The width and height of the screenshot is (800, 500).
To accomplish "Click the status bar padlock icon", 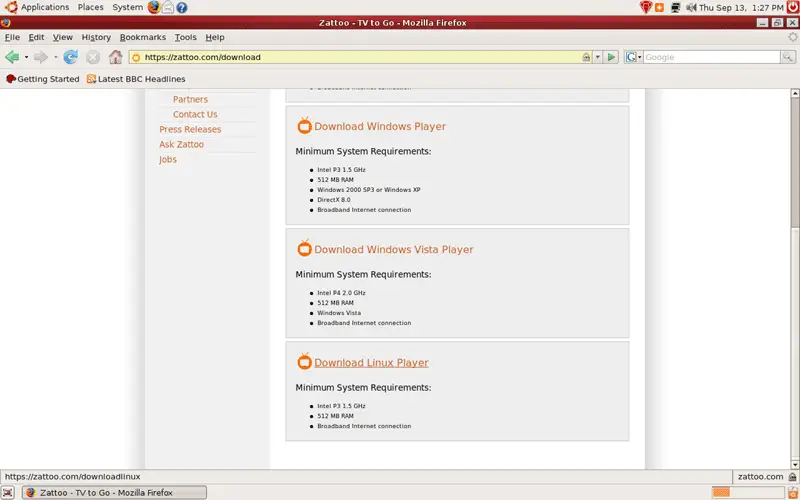I will (791, 477).
